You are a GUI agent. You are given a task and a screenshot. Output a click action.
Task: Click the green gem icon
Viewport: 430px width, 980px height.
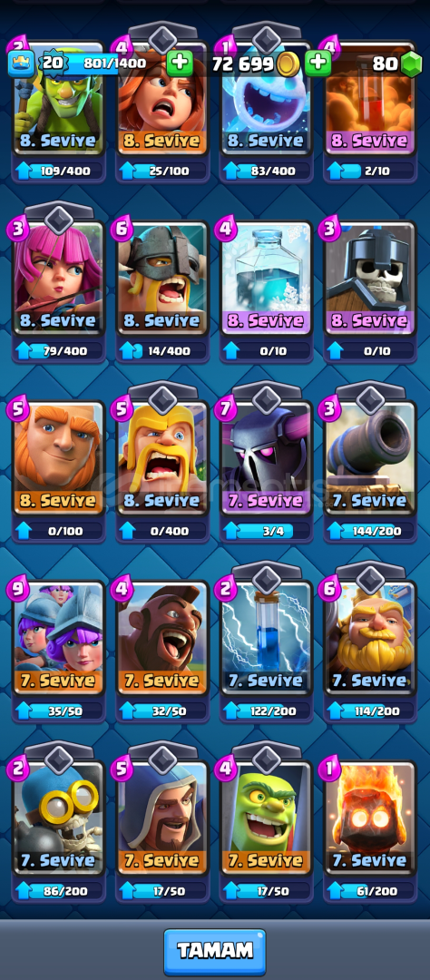pos(411,64)
